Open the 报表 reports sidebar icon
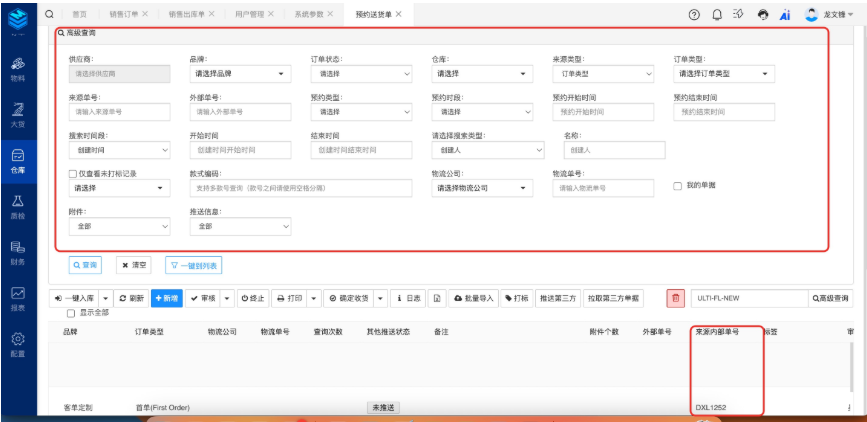Screen dimensions: 867x422 click(17, 297)
